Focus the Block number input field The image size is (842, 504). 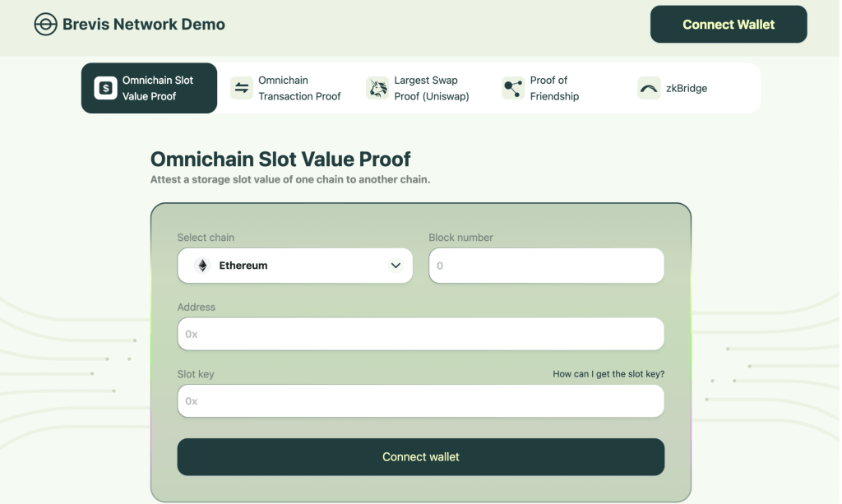(x=546, y=266)
